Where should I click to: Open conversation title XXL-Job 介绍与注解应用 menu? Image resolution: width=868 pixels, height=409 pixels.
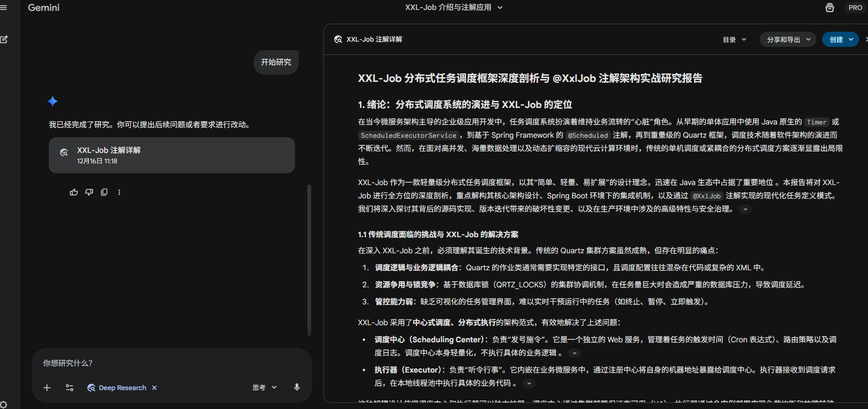tap(453, 8)
